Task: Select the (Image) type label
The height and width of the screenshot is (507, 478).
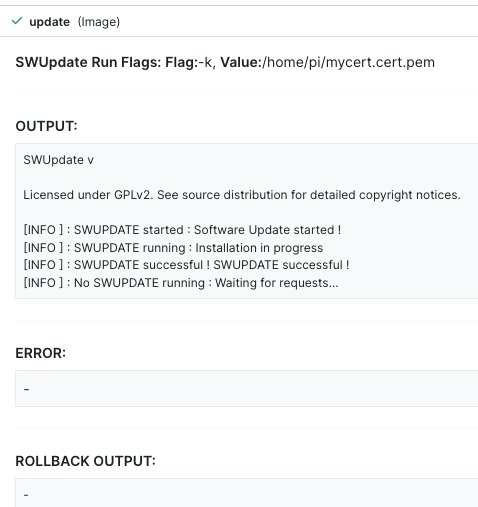Action: [x=99, y=22]
